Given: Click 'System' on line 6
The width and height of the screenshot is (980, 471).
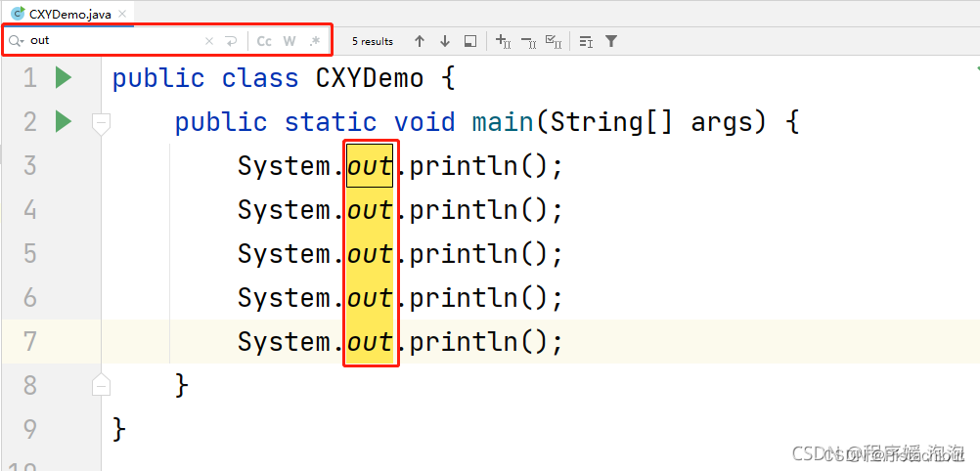Looking at the screenshot, I should pos(285,297).
